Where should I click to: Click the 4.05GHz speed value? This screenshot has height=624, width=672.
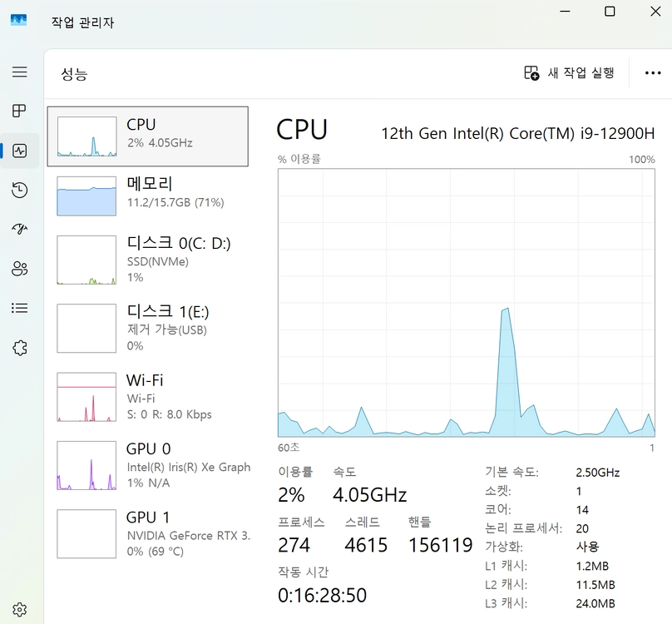[x=369, y=495]
